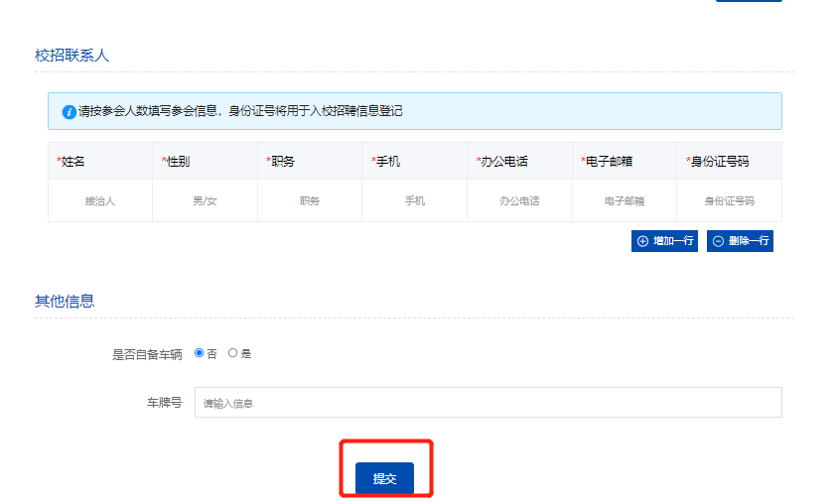Click the 手机 mobile input cell

coord(414,200)
